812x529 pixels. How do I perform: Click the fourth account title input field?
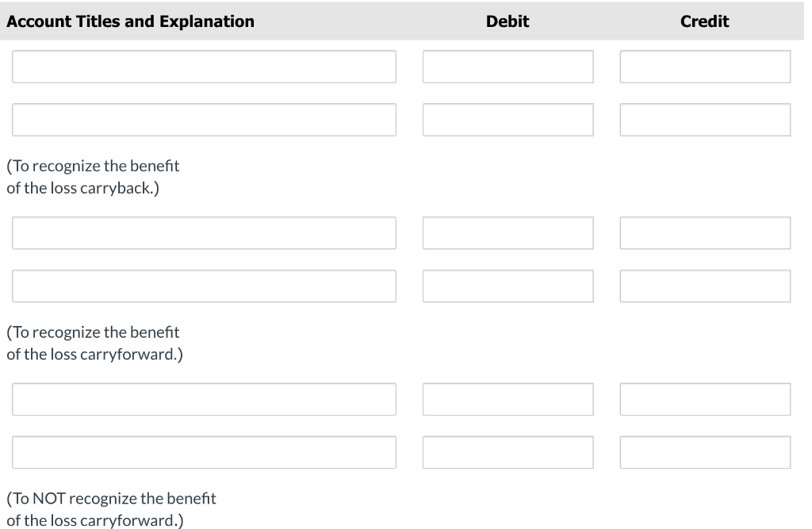204,286
